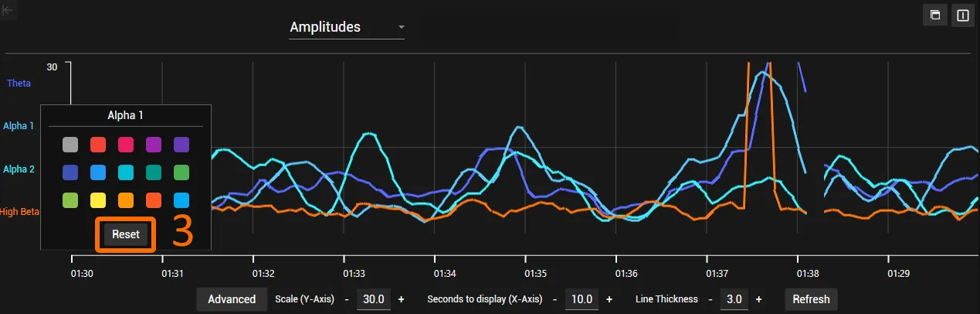Pick the blue swatch in the middle row
The width and height of the screenshot is (980, 314).
coord(98,172)
